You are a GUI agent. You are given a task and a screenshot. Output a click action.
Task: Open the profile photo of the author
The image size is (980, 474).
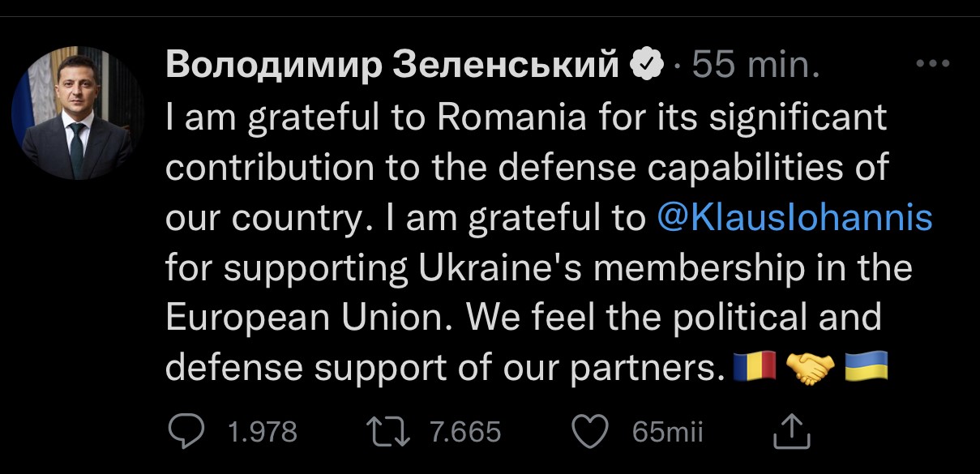coord(77,114)
